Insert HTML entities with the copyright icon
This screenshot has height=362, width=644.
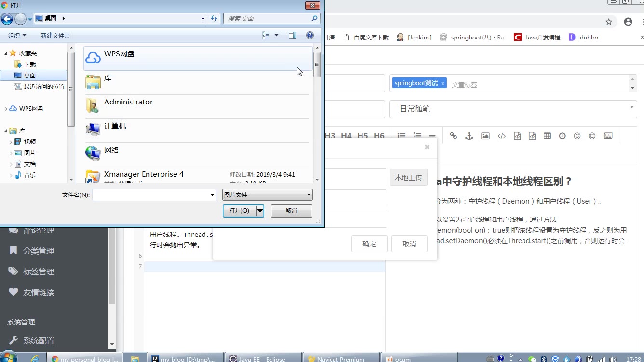click(x=592, y=136)
